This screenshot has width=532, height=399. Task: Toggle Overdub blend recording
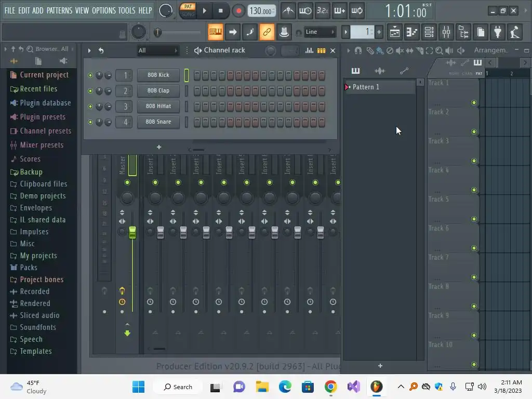tap(340, 11)
